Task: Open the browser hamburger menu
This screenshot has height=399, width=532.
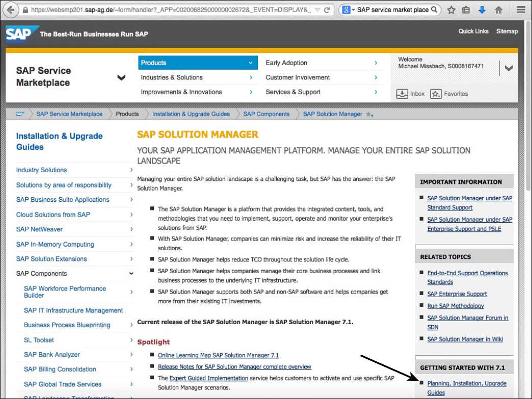Action: (521, 10)
